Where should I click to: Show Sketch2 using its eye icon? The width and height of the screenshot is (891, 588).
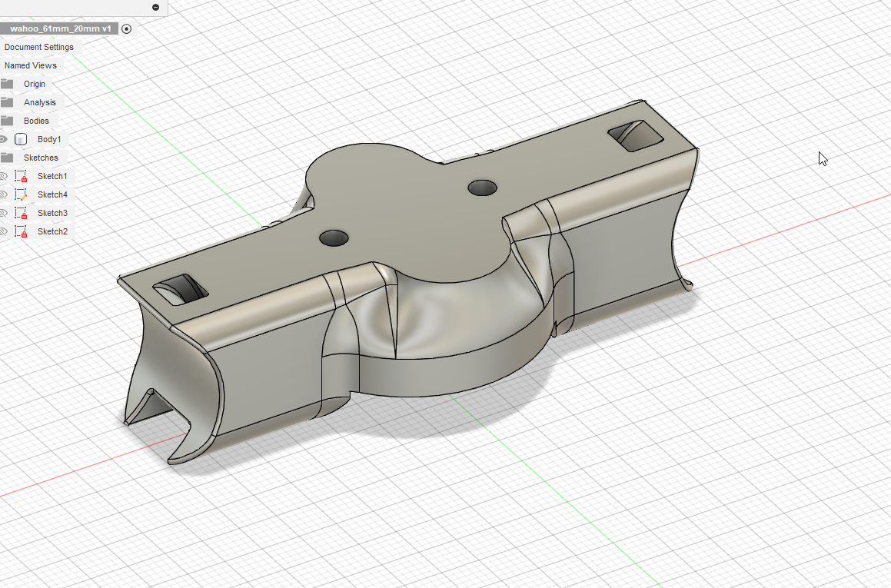click(x=3, y=232)
